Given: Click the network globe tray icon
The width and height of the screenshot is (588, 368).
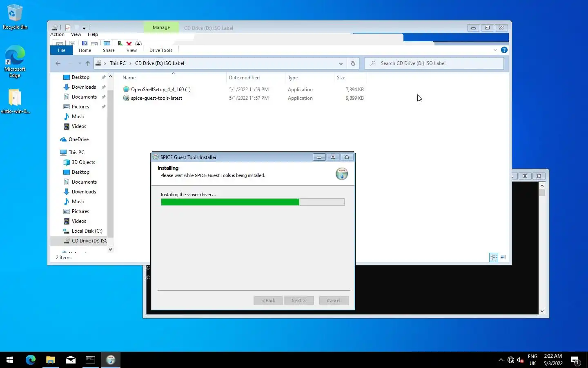Looking at the screenshot, I should pos(511,360).
